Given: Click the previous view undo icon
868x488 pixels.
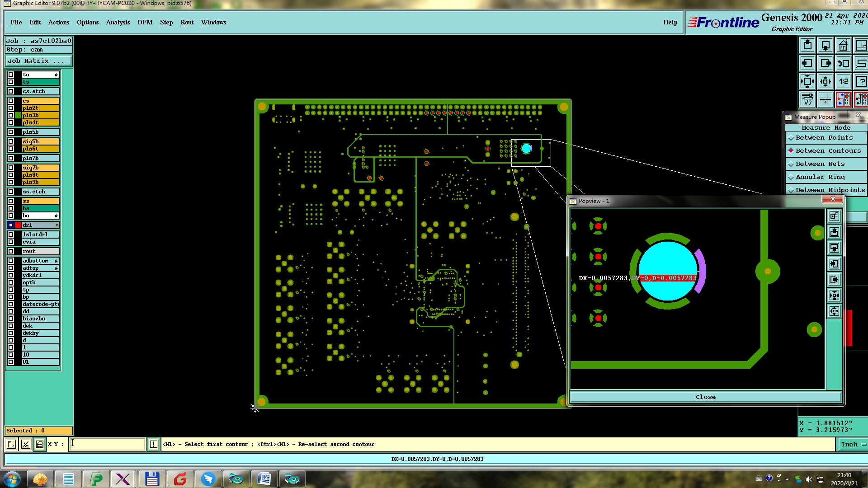Looking at the screenshot, I should click(843, 64).
